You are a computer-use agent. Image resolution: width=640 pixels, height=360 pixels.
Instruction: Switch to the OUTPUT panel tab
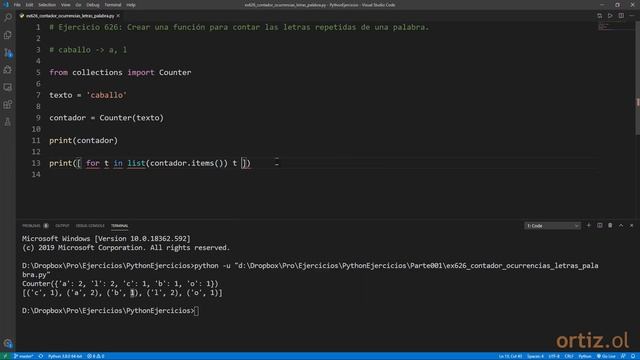62,226
